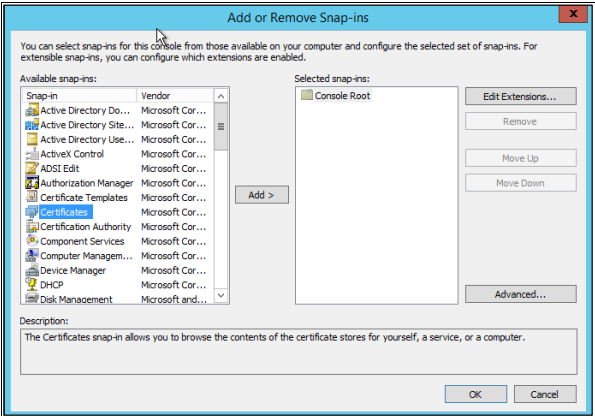This screenshot has width=595, height=416.
Task: Click the Description text box
Action: point(299,351)
